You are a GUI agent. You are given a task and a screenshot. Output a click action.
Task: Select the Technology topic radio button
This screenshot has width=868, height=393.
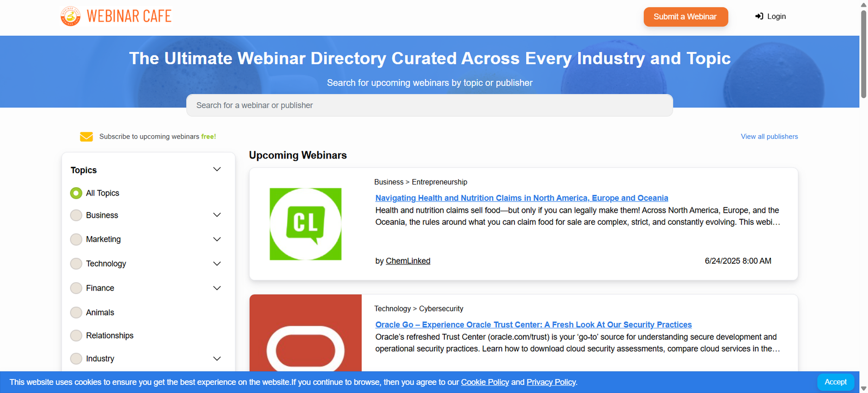click(76, 264)
